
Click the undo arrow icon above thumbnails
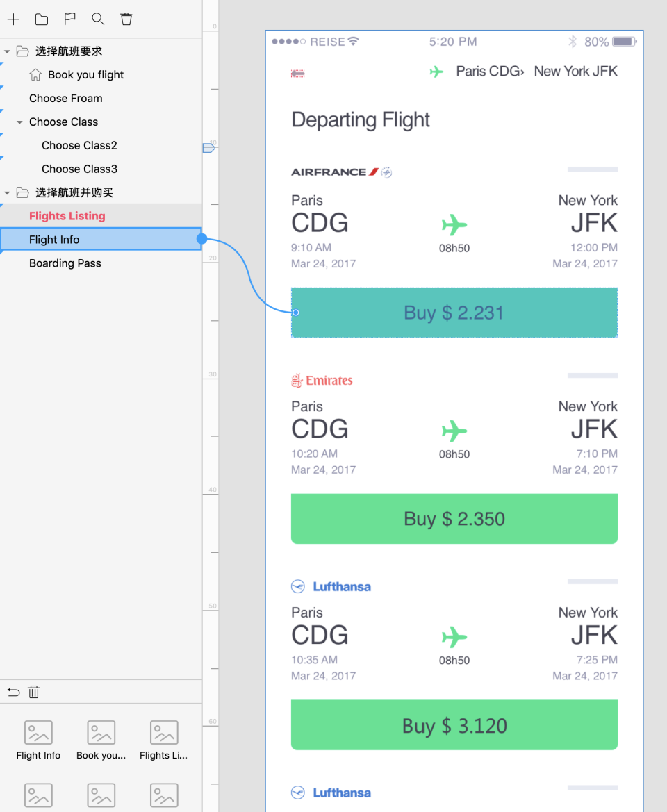[13, 692]
